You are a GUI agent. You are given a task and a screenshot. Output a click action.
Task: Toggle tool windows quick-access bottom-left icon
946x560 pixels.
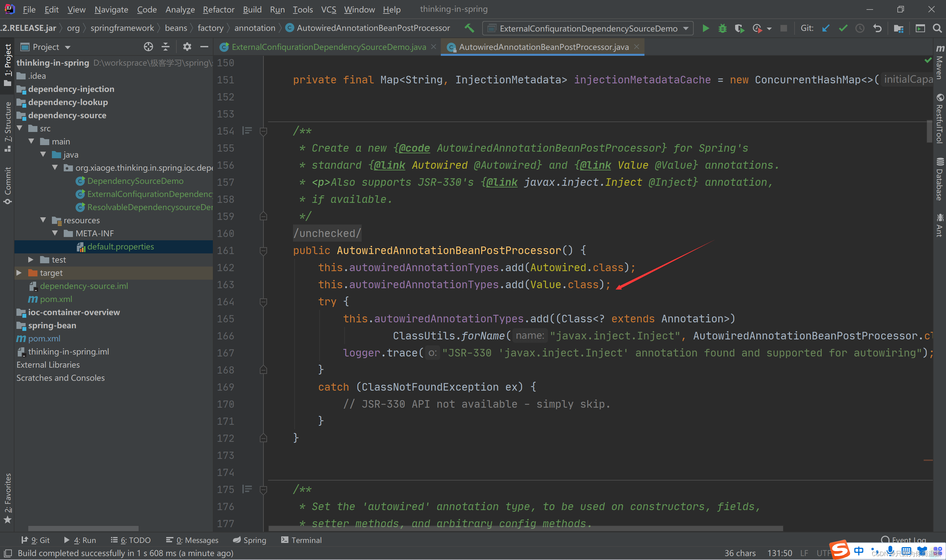(8, 553)
